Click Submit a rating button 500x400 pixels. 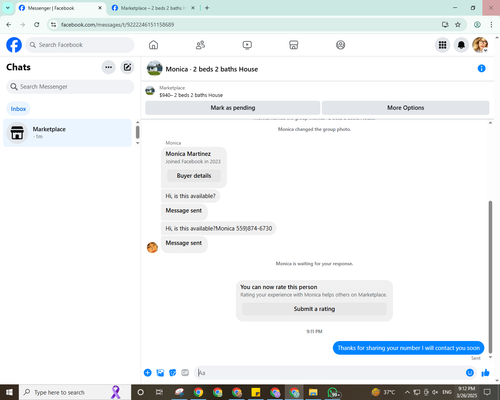[314, 309]
